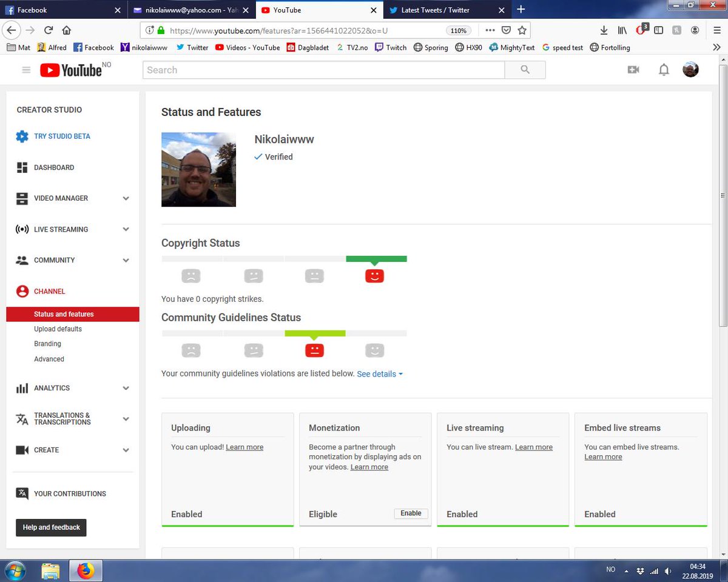Open the speed test bookmark
The height and width of the screenshot is (582, 728).
(562, 47)
